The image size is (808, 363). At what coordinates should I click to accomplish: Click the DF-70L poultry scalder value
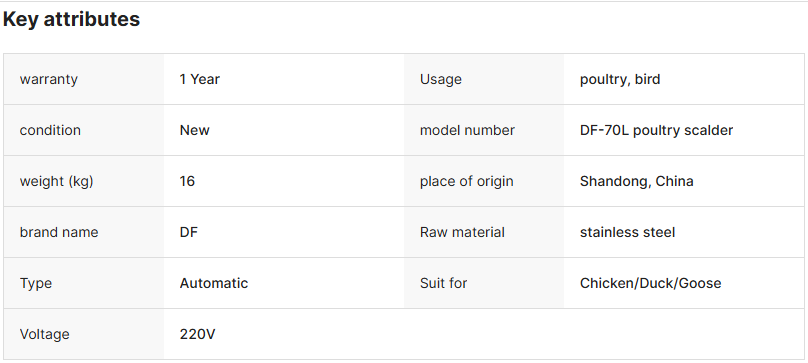pos(656,130)
